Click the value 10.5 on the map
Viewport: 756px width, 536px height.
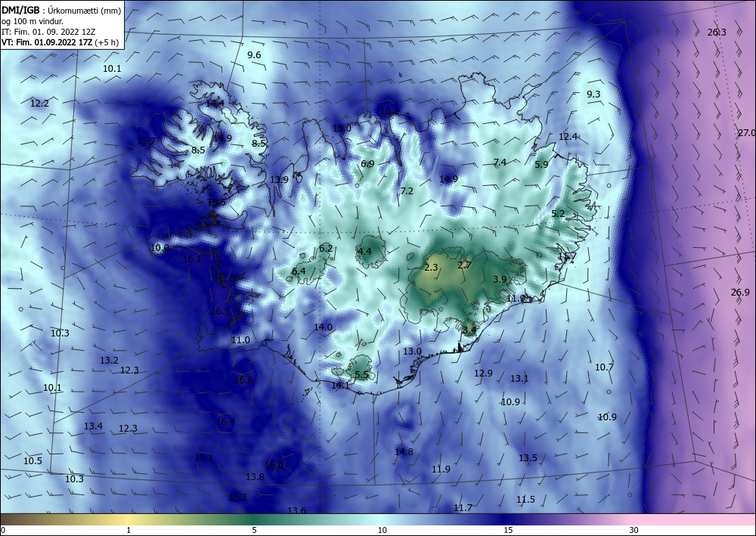(33, 461)
